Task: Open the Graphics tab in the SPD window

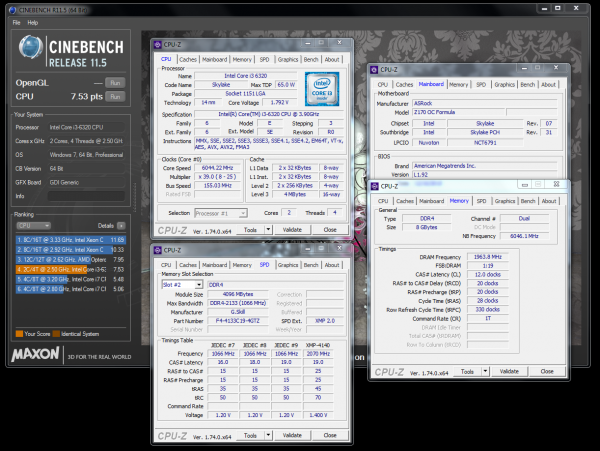Action: (288, 265)
